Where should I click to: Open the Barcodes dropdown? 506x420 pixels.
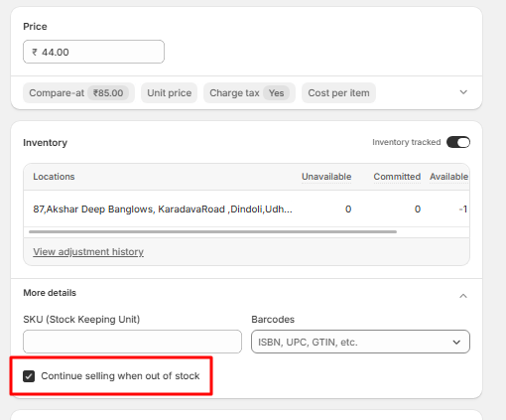[360, 342]
